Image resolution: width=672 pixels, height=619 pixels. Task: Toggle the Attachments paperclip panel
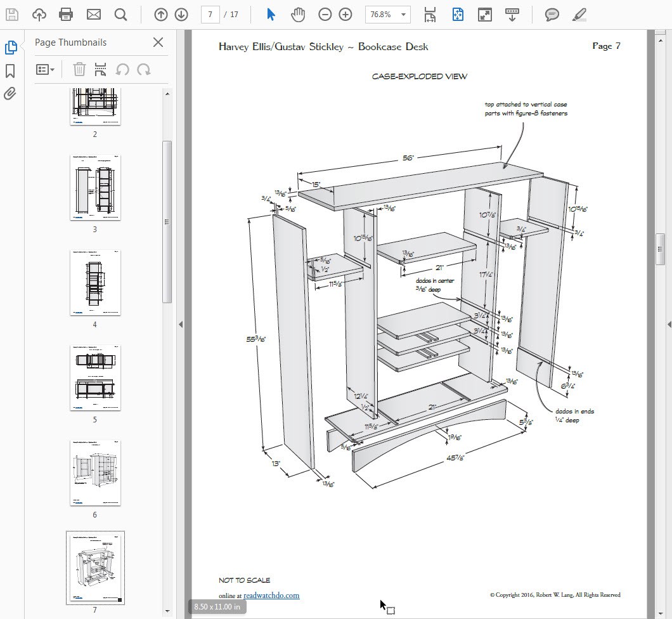click(x=10, y=94)
